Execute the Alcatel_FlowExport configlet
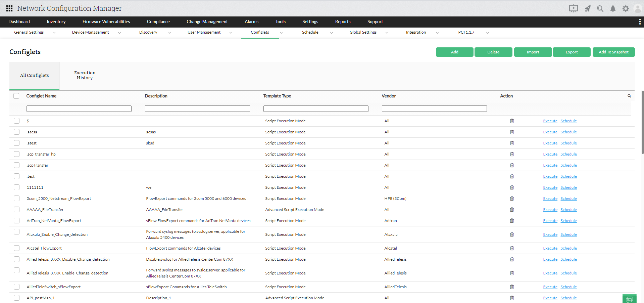This screenshot has width=644, height=303. point(550,248)
